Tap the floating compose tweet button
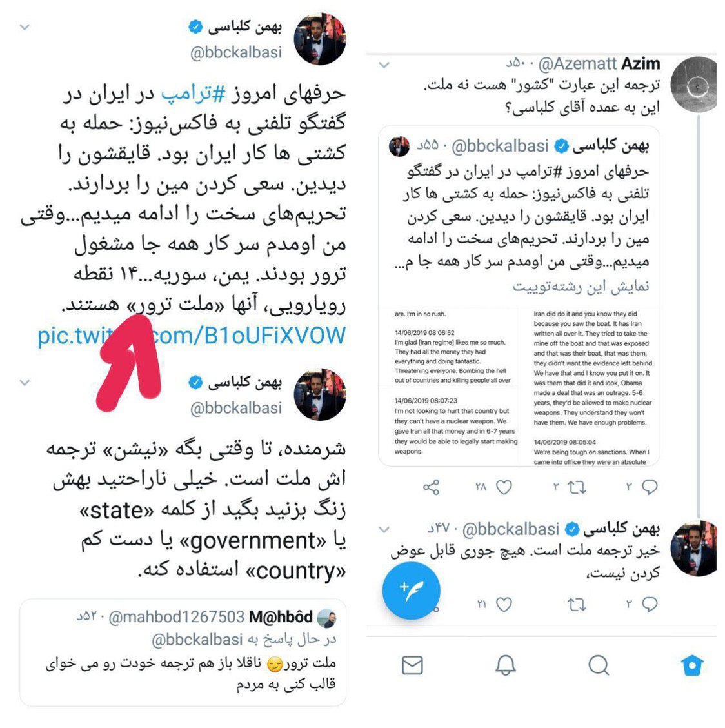Image resolution: width=725 pixels, height=728 pixels. (x=412, y=591)
